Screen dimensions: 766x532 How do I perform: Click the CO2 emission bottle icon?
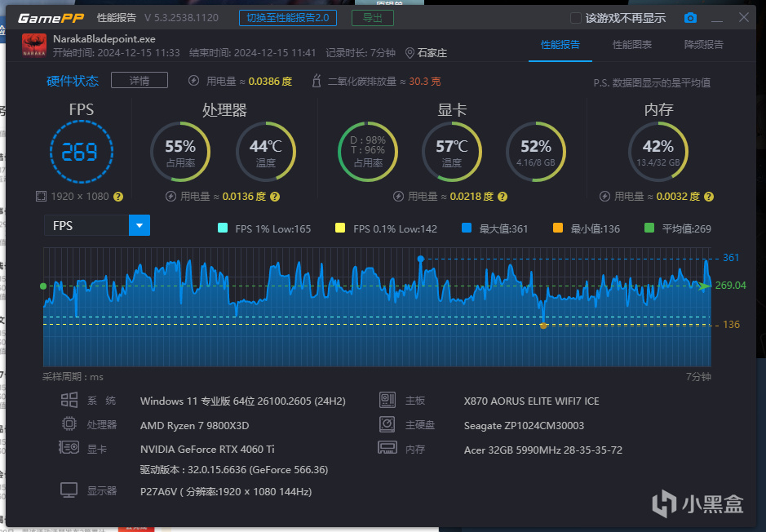pos(317,81)
